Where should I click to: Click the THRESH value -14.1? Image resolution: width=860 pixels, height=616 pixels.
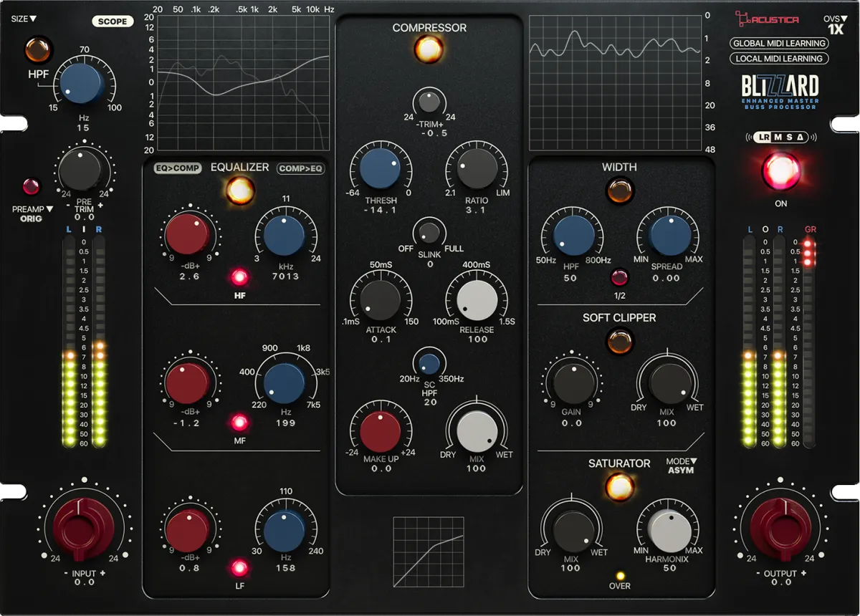(x=381, y=211)
